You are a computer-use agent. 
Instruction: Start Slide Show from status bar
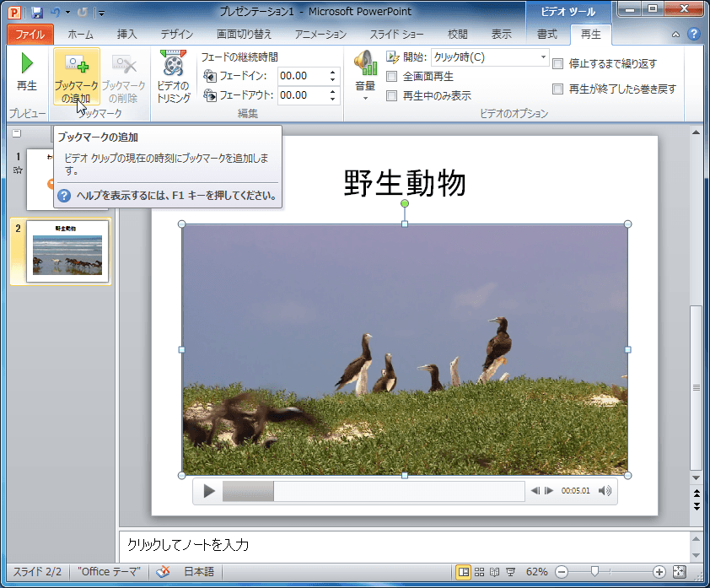pyautogui.click(x=510, y=572)
